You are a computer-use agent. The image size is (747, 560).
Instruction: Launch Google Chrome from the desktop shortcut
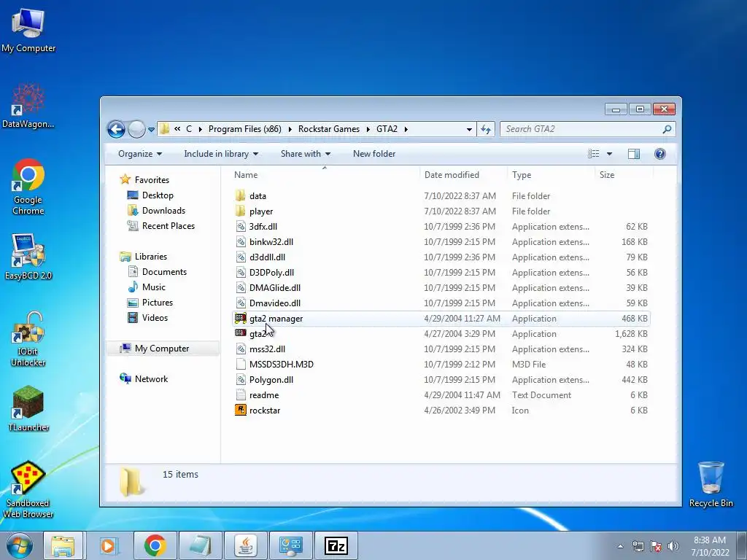coord(28,186)
